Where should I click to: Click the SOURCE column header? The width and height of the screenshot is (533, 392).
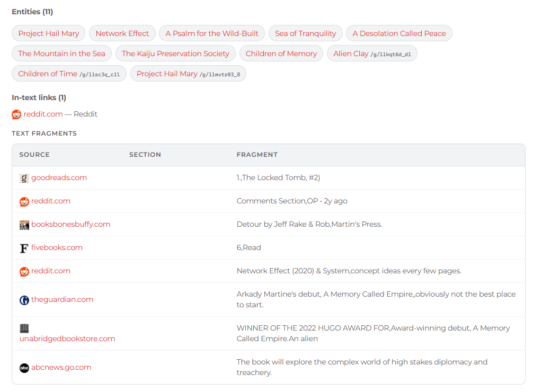click(x=34, y=155)
